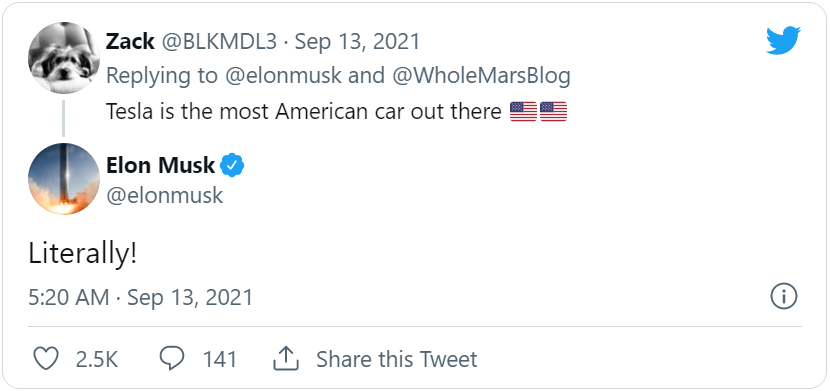Open Zack's dog profile picture

tap(64, 58)
